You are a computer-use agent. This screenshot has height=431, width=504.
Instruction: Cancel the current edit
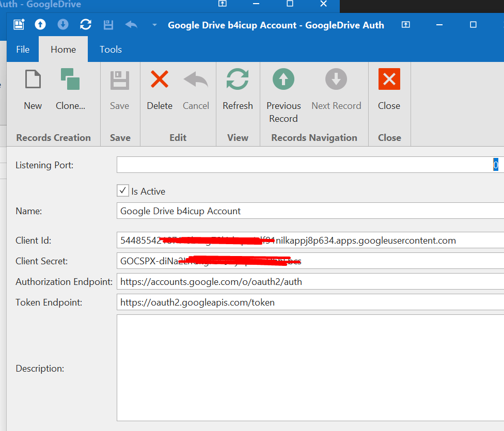pyautogui.click(x=196, y=90)
